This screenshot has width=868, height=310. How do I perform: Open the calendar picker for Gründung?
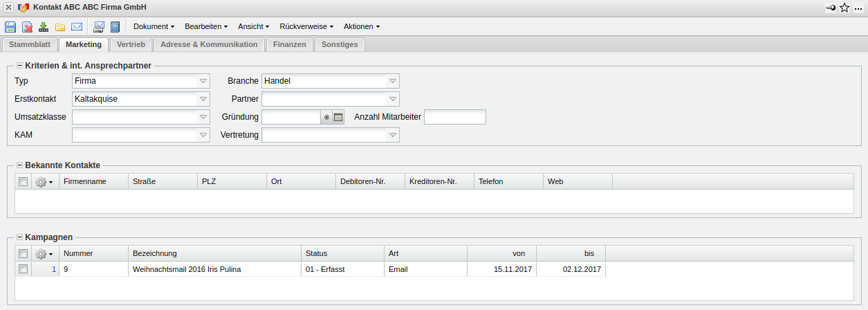(x=338, y=118)
